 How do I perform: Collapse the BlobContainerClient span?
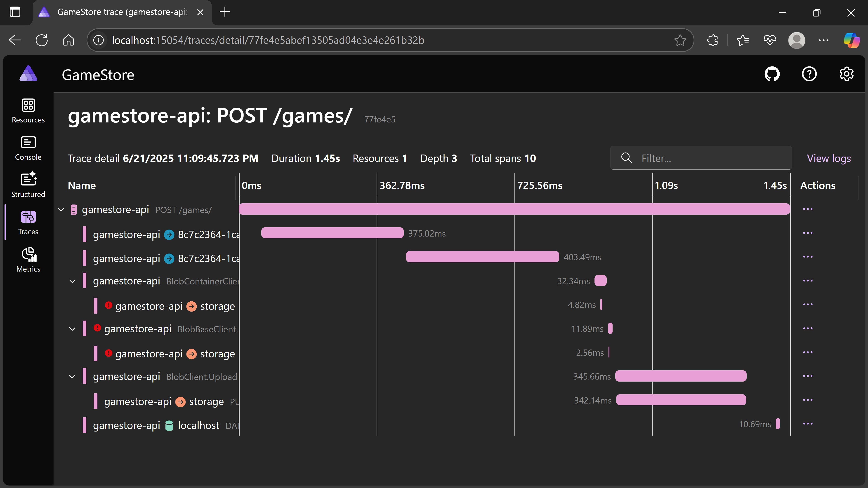[72, 281]
